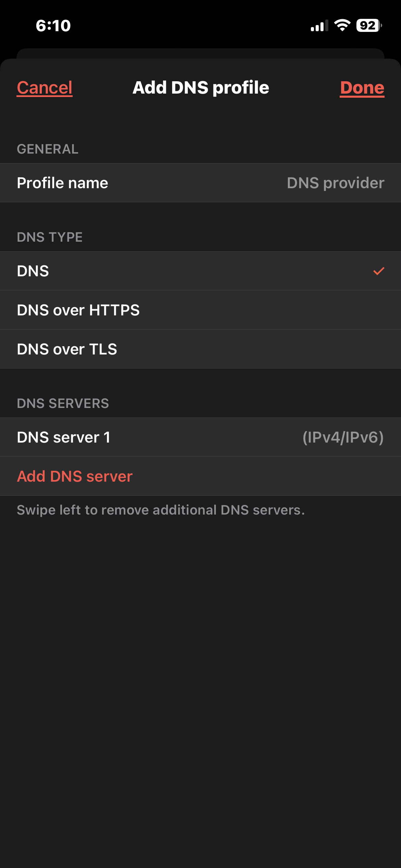This screenshot has height=868, width=401.
Task: Tap the cellular signal bars icon
Action: coord(319,26)
